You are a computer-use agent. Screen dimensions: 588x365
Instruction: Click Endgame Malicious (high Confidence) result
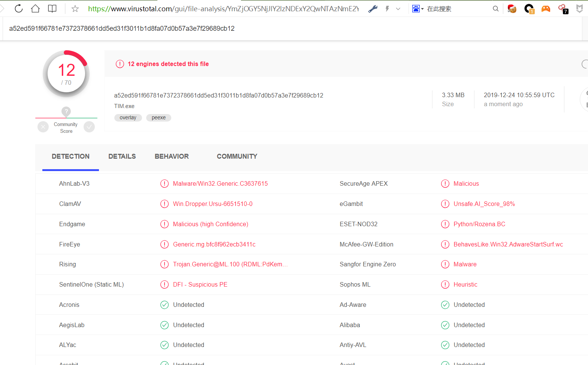211,224
